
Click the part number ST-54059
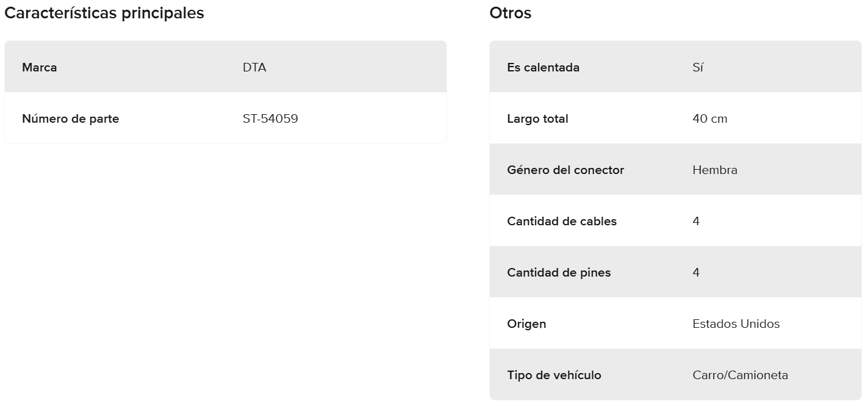(270, 118)
